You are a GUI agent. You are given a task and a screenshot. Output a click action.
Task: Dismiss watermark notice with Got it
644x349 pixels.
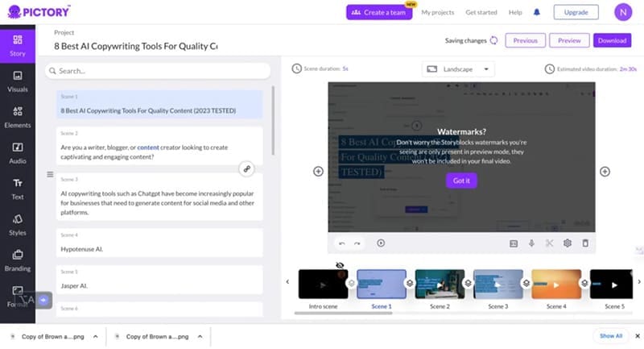[461, 181]
